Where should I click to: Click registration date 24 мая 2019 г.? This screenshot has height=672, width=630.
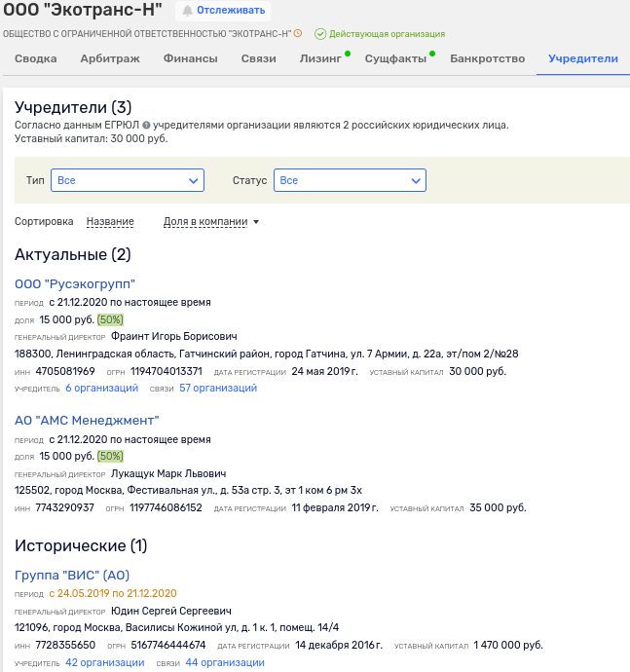pos(325,371)
